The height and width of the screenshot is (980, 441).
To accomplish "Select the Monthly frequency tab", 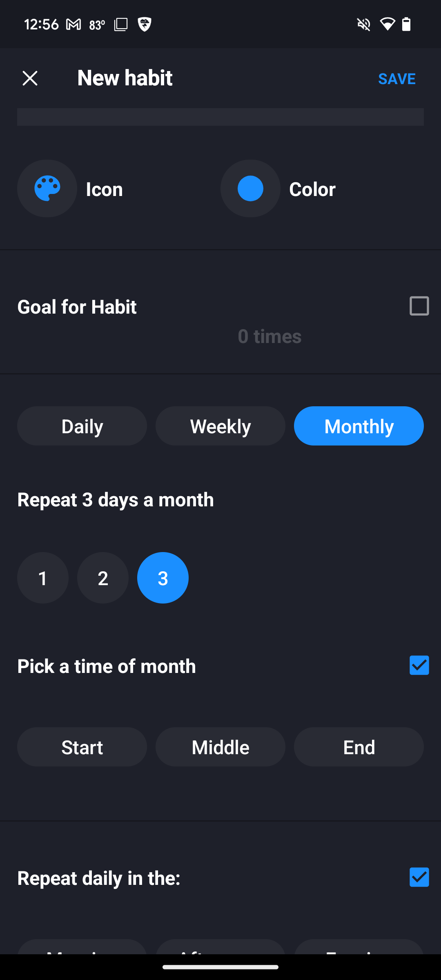I will (359, 426).
